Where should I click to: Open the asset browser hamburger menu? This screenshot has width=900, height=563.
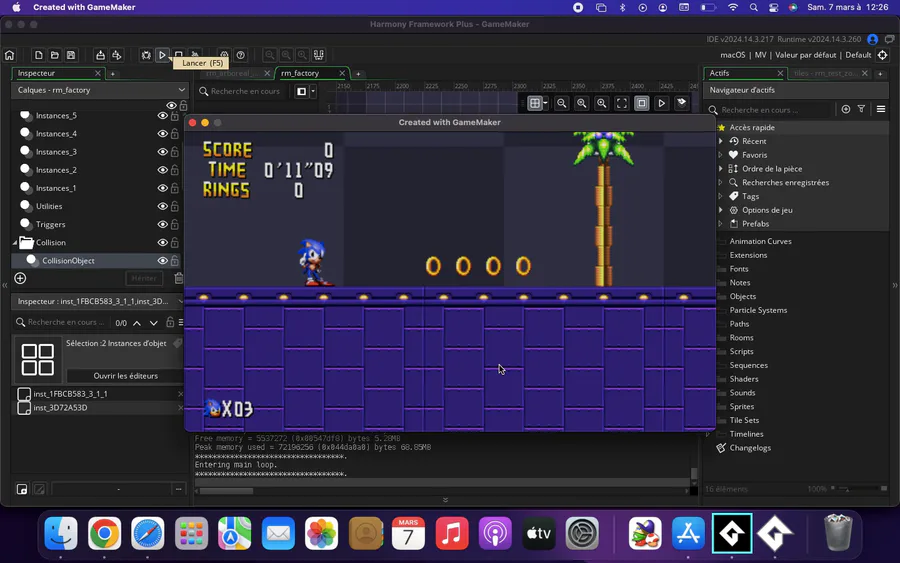pos(881,109)
